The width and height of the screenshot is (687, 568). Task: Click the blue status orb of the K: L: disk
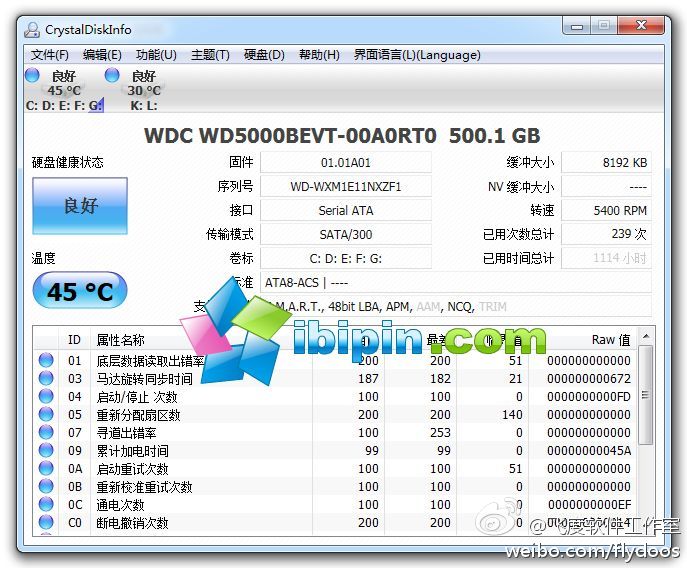(112, 75)
